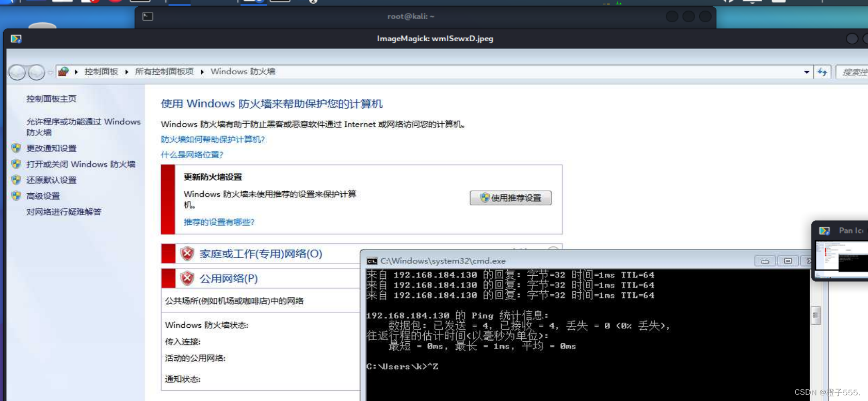Minimize the cmd.exe window

(765, 261)
